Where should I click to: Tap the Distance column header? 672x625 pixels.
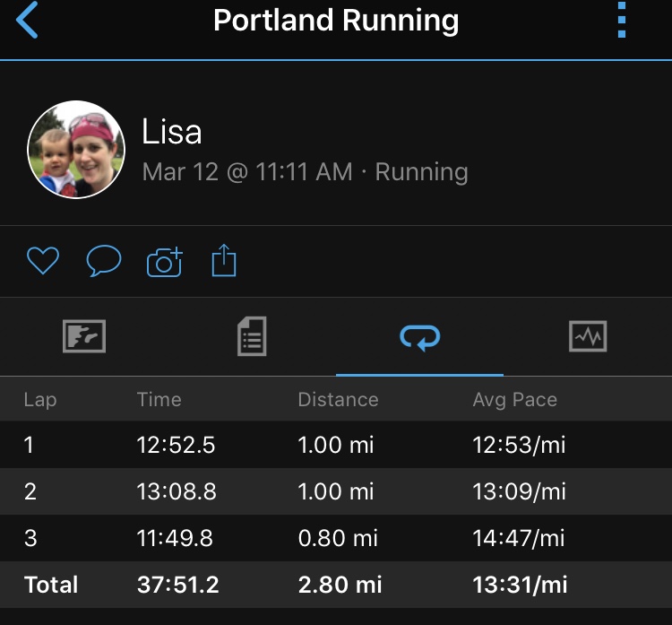[338, 399]
